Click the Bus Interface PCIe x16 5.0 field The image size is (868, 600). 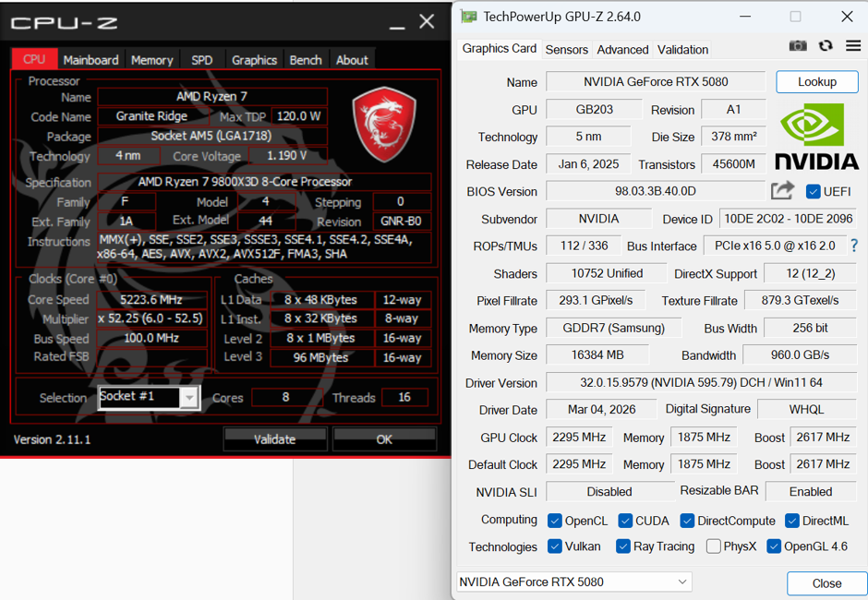click(775, 246)
